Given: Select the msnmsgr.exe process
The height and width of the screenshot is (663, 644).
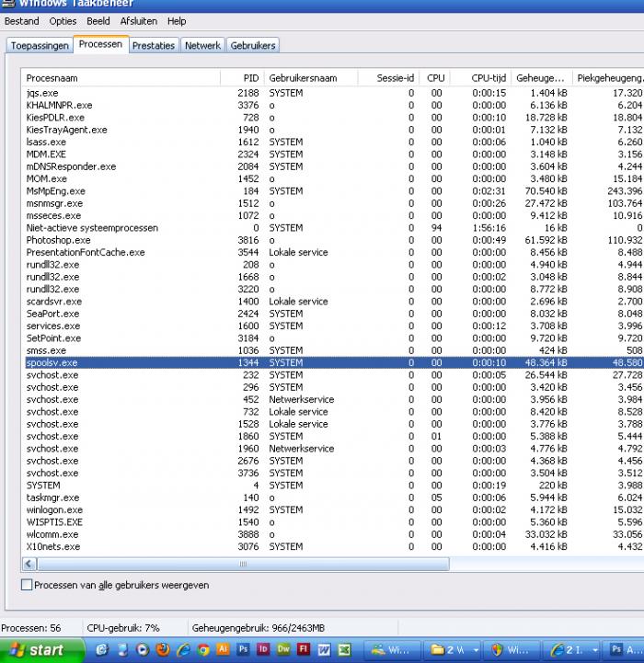Looking at the screenshot, I should tap(334, 203).
